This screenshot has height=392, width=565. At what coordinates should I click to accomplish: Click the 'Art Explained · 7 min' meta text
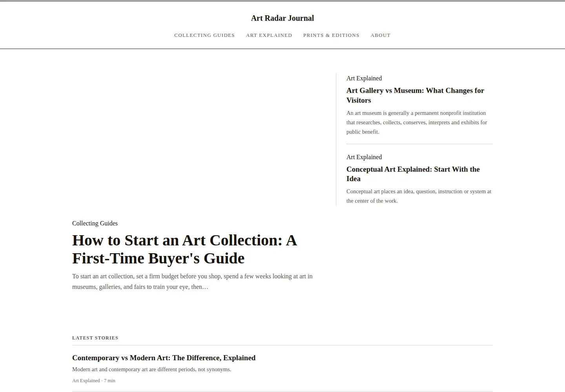(94, 381)
